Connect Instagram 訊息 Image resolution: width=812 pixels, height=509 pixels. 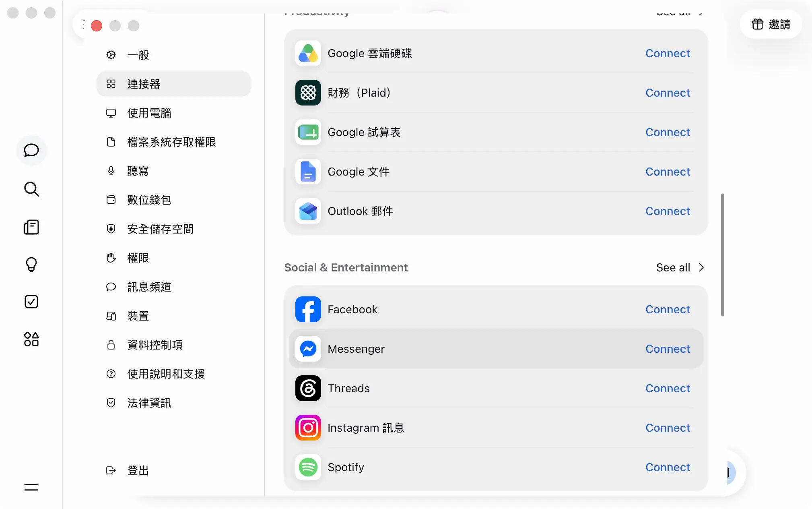[668, 428]
